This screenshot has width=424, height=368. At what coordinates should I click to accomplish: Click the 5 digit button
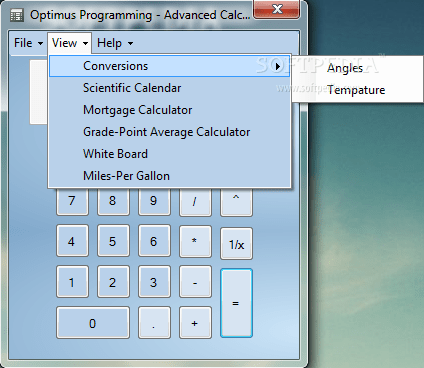pyautogui.click(x=113, y=241)
